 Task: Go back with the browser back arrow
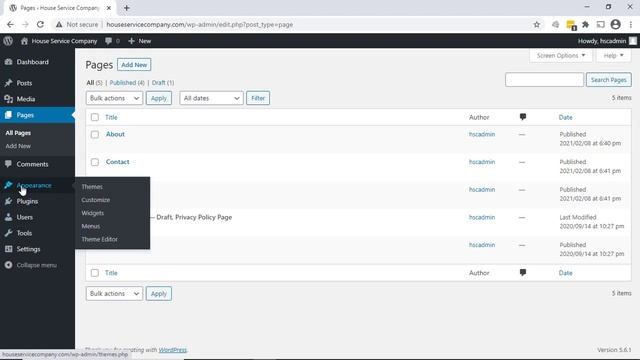click(10, 24)
